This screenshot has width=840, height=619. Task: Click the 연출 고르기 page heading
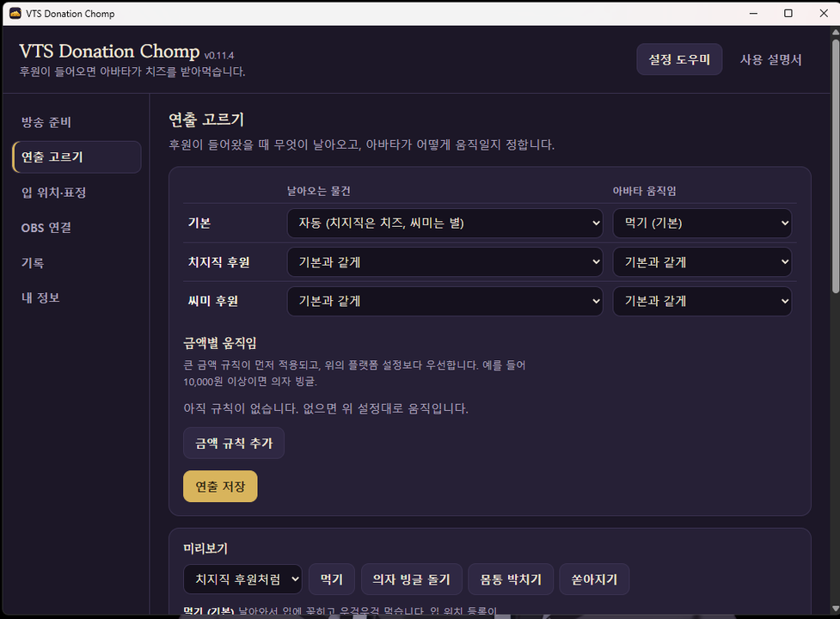pos(206,120)
